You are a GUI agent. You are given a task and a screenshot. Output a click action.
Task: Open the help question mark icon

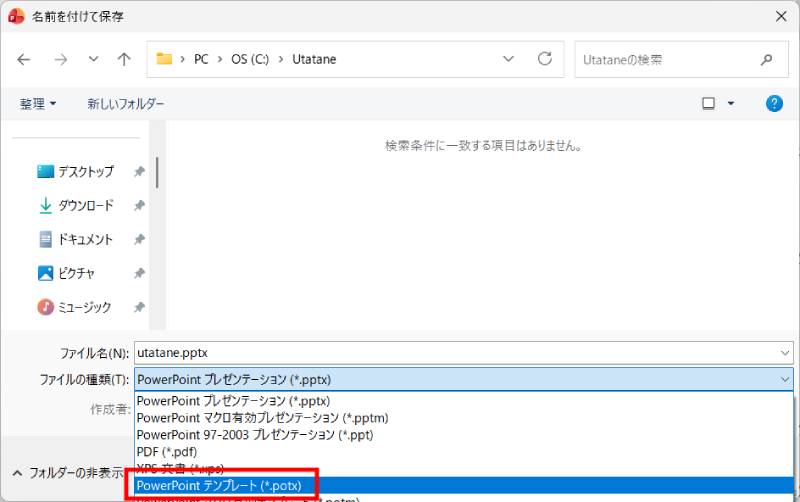(773, 103)
